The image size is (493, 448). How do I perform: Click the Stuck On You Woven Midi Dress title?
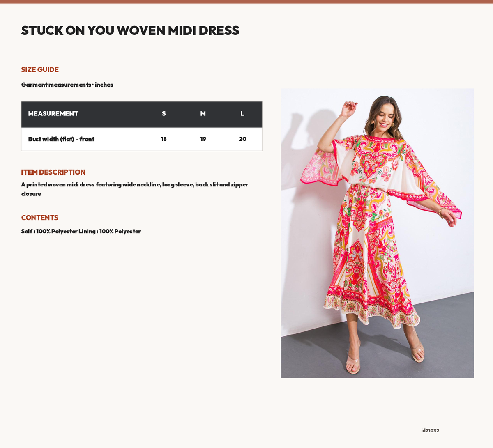click(130, 30)
